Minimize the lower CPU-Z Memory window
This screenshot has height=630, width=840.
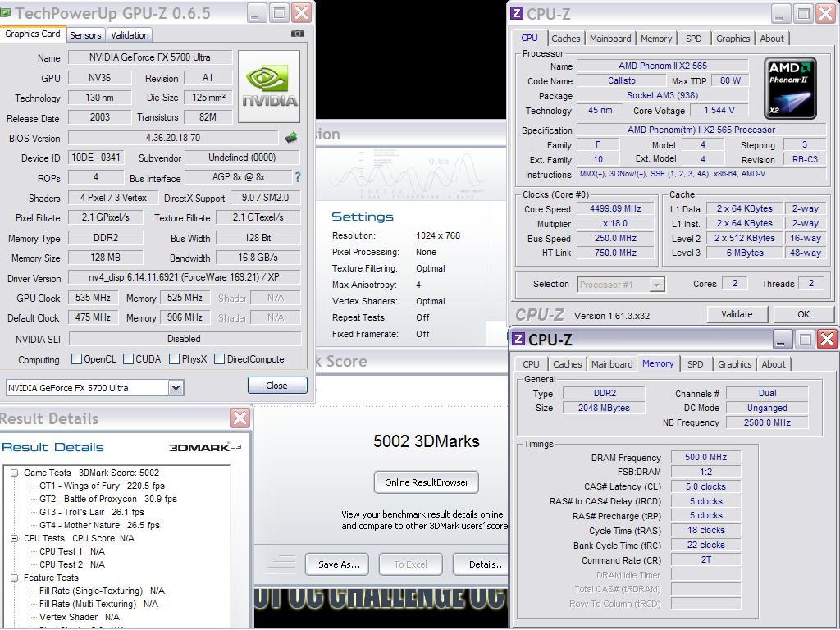click(781, 339)
